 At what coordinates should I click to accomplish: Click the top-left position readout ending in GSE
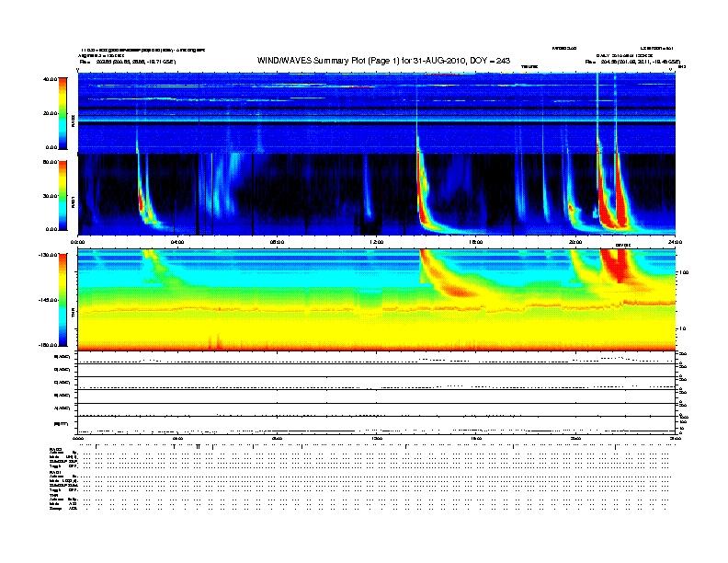point(128,62)
